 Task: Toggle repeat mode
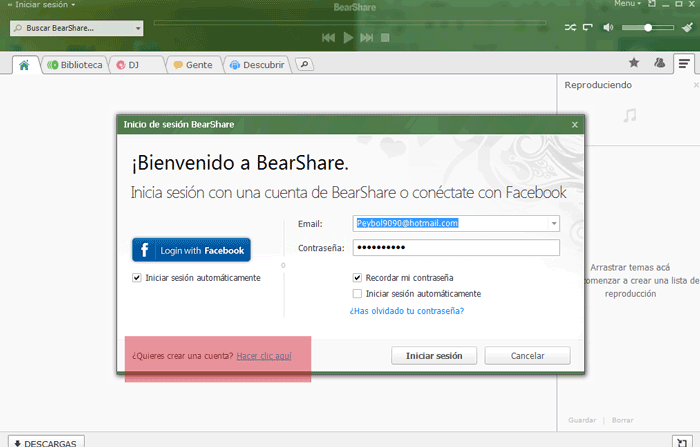[588, 27]
